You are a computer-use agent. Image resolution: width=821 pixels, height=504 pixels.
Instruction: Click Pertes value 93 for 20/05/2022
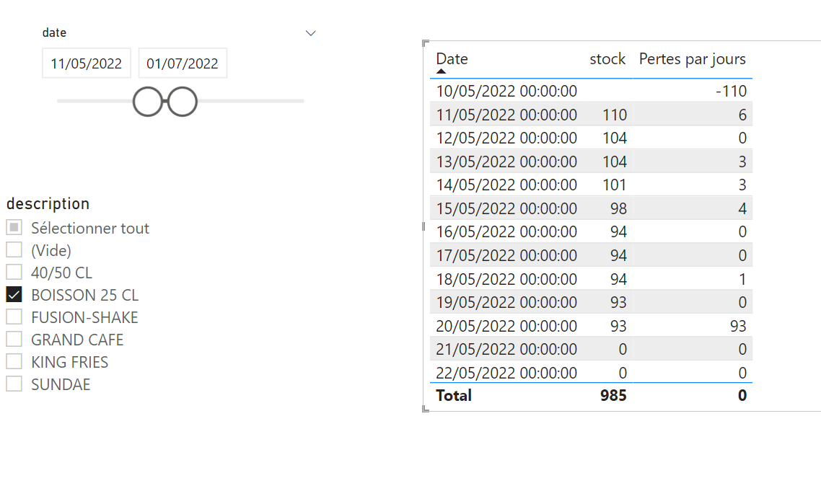coord(738,326)
